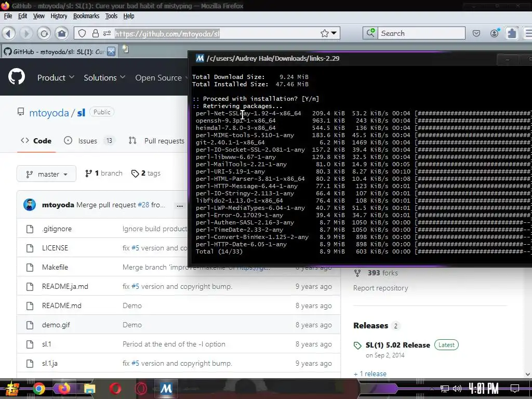Click the tracking protection shield icon
This screenshot has width=532, height=399.
[82, 33]
